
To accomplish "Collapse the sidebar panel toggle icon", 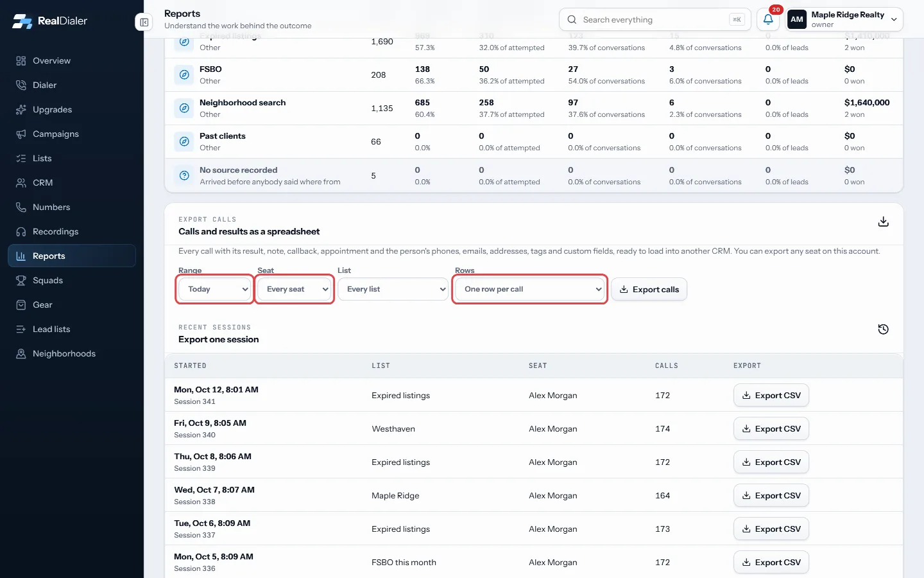I will (144, 22).
